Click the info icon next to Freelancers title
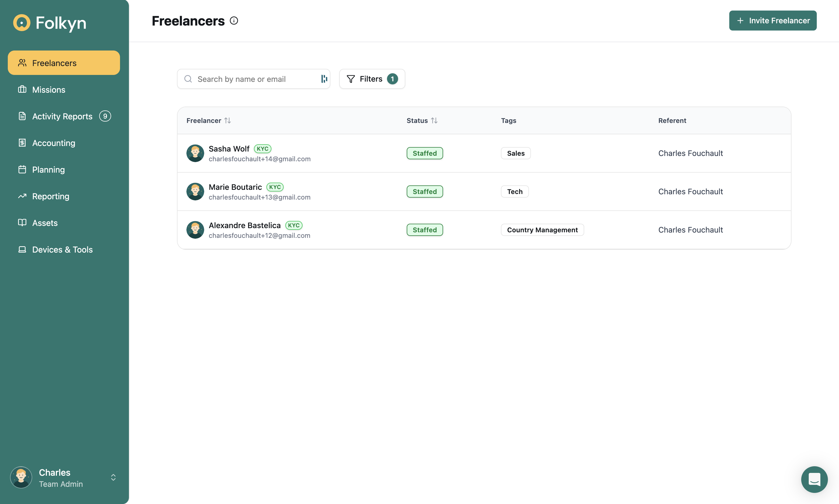This screenshot has width=839, height=504. click(234, 20)
